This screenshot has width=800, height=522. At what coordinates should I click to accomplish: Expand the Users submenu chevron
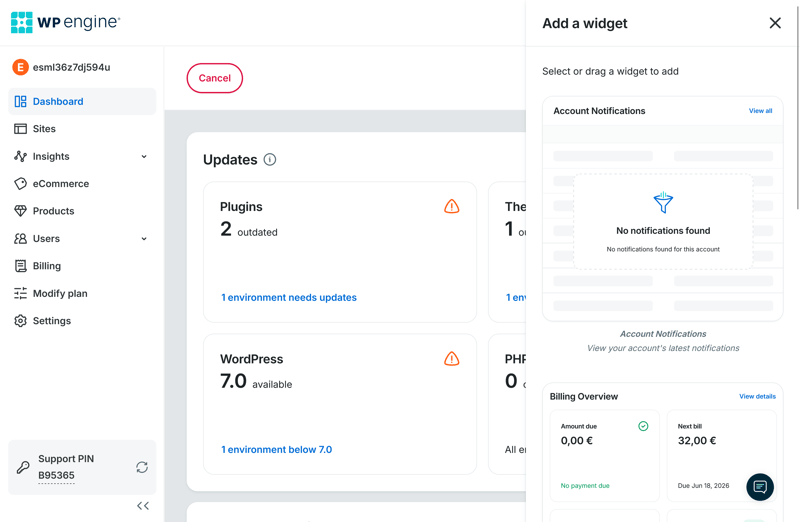(144, 239)
